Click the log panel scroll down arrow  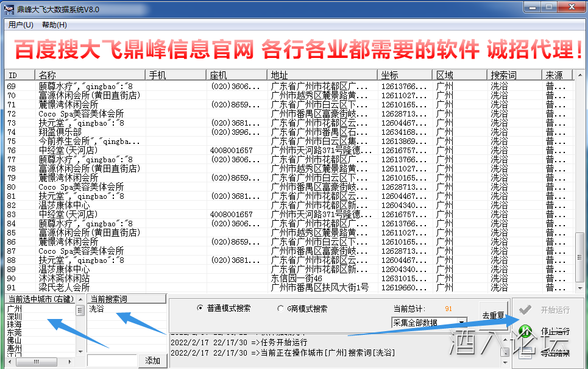click(x=505, y=363)
